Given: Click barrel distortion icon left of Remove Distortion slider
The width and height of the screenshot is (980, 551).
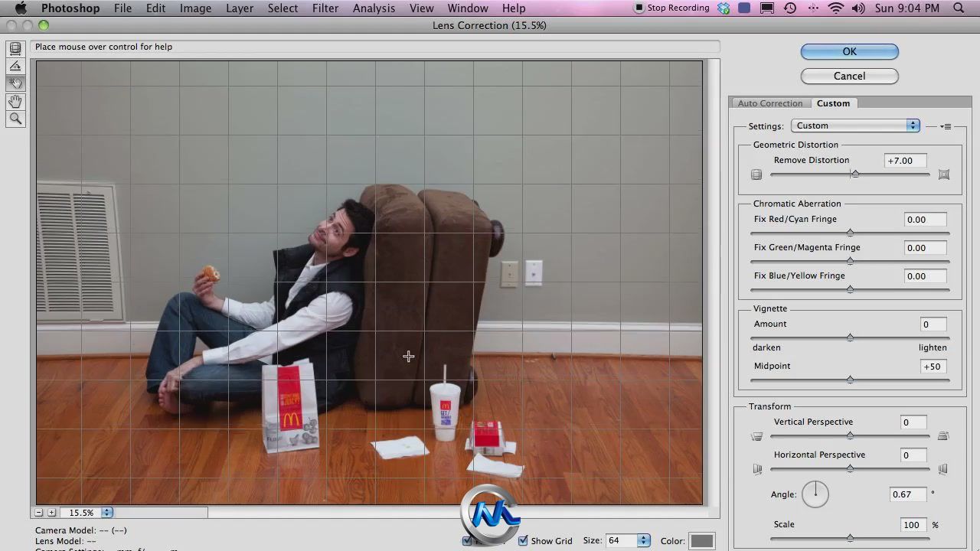Looking at the screenshot, I should click(756, 174).
